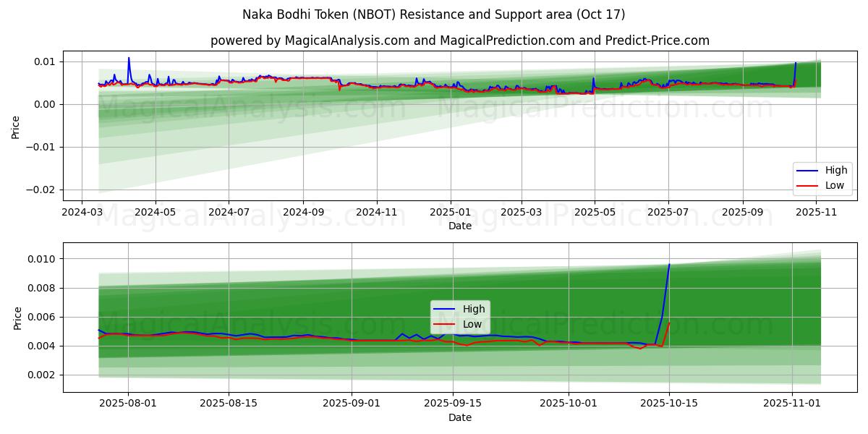This screenshot has width=868, height=434.
Task: Select the 2025-05 tick on top chart
Action: [x=594, y=212]
